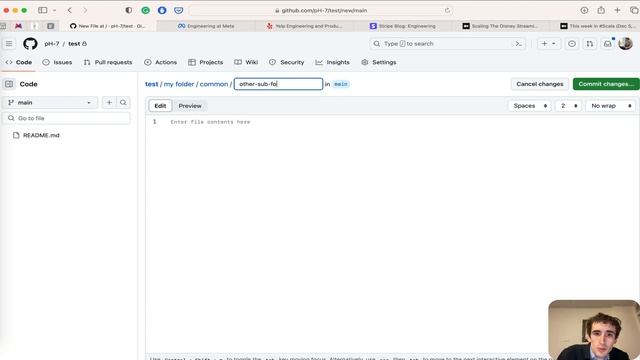Click the privacy shield icon in Safari
Screen dimensions: 640x360
pyautogui.click(x=129, y=10)
